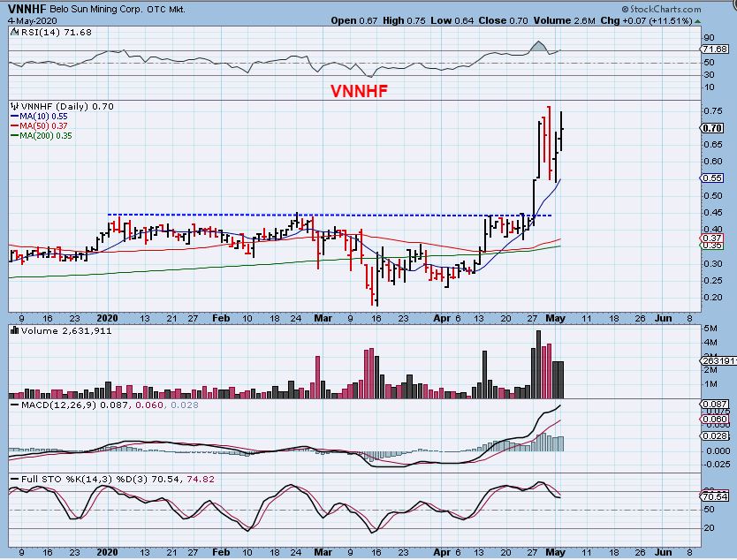The image size is (737, 560).
Task: Click the Apr label on the bottom date axis
Action: [x=442, y=552]
